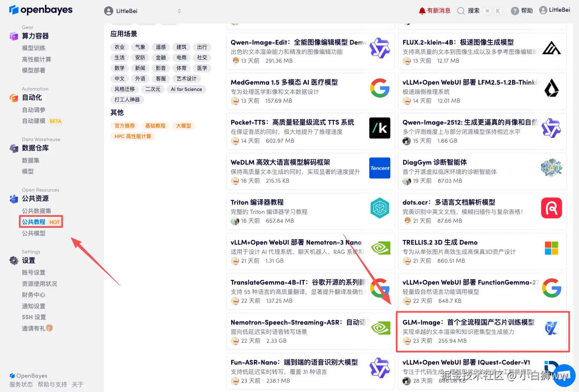
Task: Click TRELLIS.2 Microsoft logo
Action: [x=552, y=248]
